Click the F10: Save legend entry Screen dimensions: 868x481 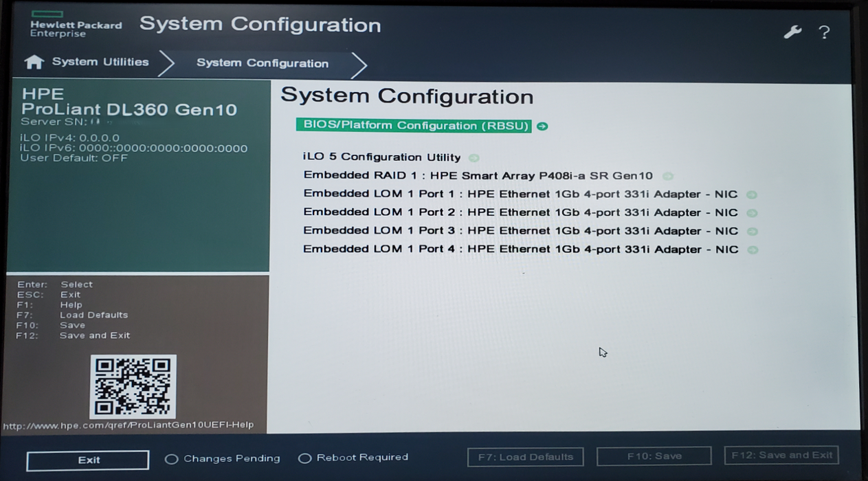pos(51,326)
